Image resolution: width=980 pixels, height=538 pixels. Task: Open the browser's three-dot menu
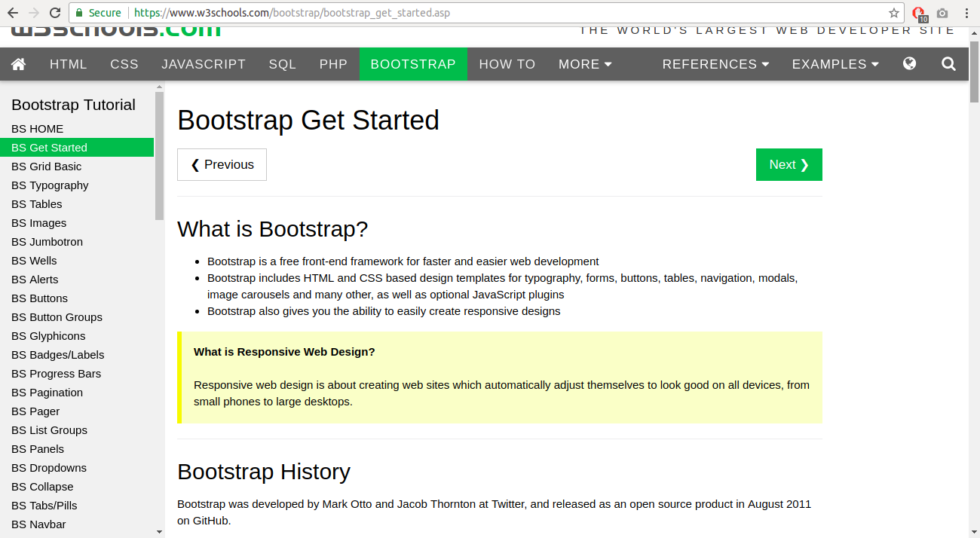coord(966,13)
